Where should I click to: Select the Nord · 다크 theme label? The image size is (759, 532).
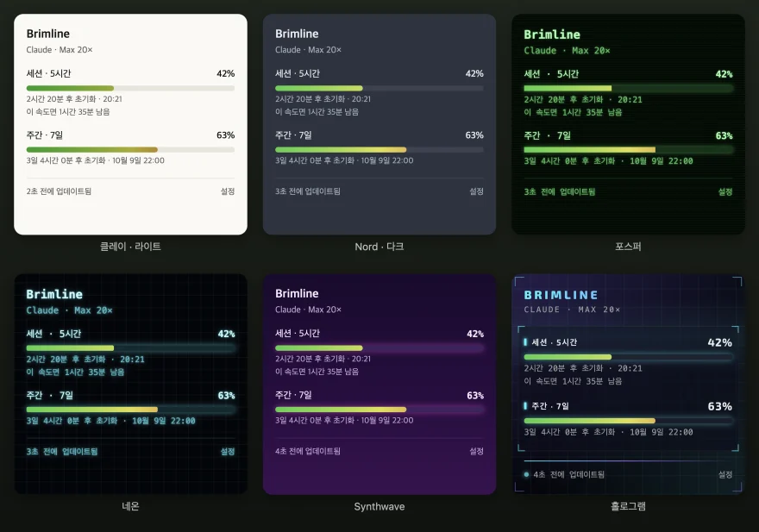(379, 247)
